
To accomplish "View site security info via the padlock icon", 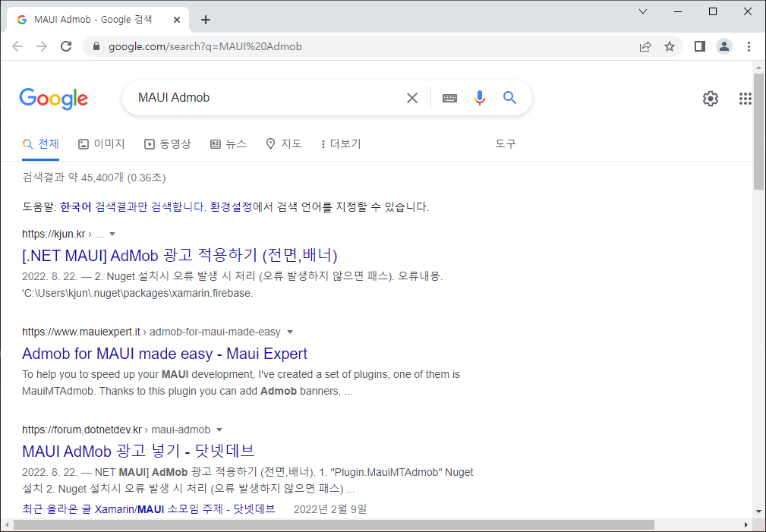I will (x=95, y=46).
